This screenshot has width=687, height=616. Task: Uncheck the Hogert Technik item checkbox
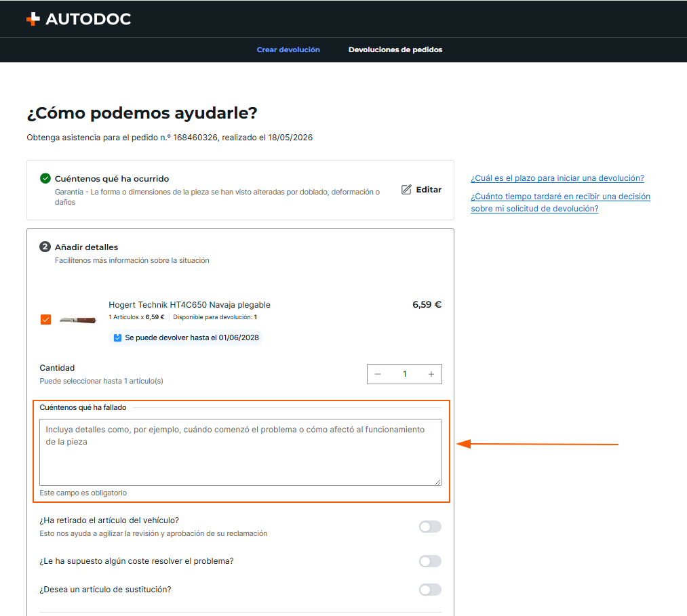pos(45,320)
